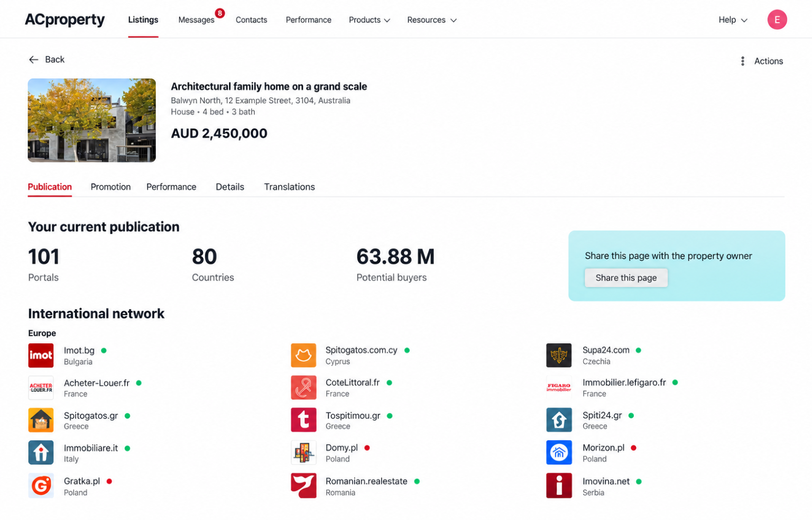Click the Immobiliare.it portal logo
This screenshot has height=520, width=812.
(x=41, y=453)
